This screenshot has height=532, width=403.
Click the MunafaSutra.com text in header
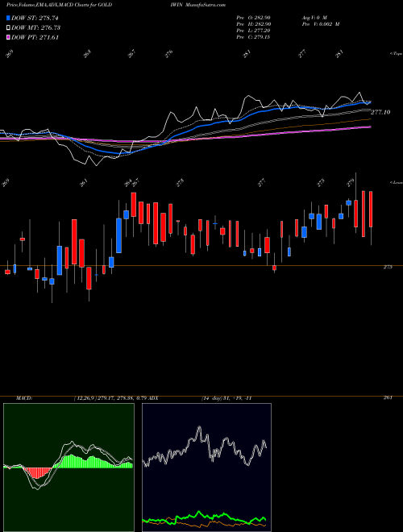click(206, 5)
